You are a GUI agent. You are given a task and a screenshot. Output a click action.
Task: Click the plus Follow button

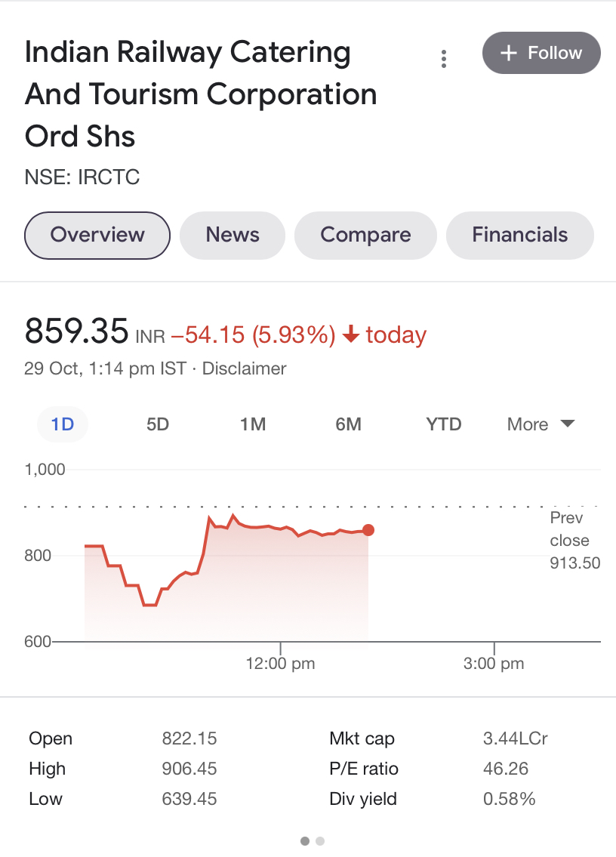point(541,54)
